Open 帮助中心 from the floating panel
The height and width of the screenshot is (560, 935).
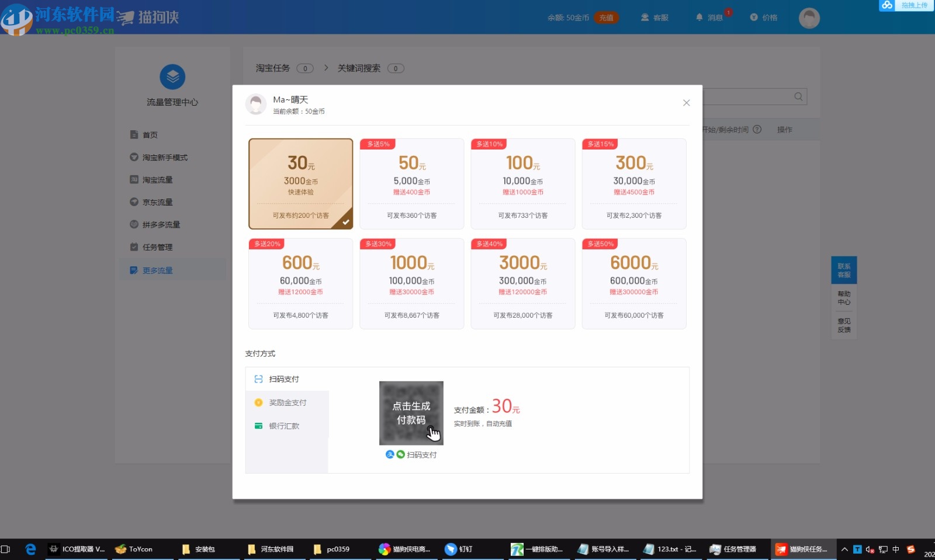click(x=844, y=298)
